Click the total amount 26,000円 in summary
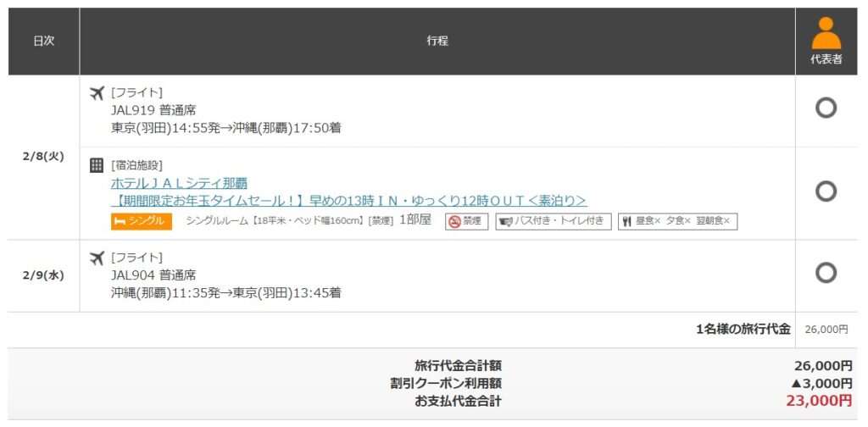868x427 pixels. click(822, 366)
